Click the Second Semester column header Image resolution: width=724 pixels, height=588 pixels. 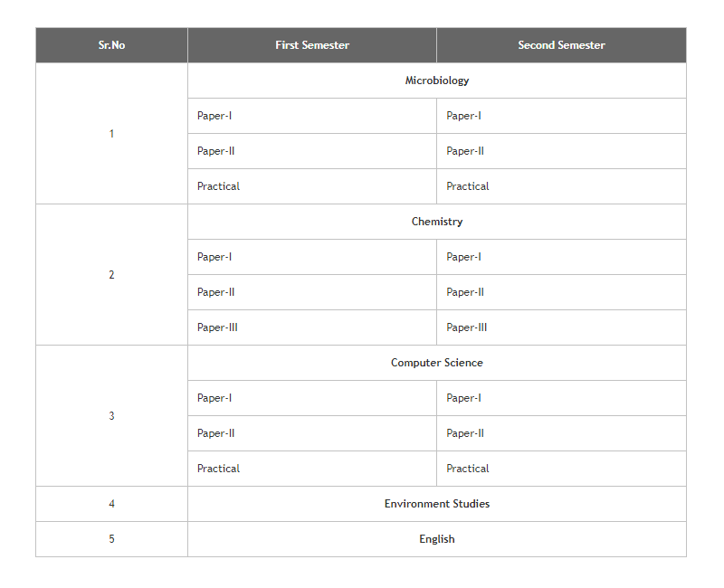pyautogui.click(x=561, y=45)
